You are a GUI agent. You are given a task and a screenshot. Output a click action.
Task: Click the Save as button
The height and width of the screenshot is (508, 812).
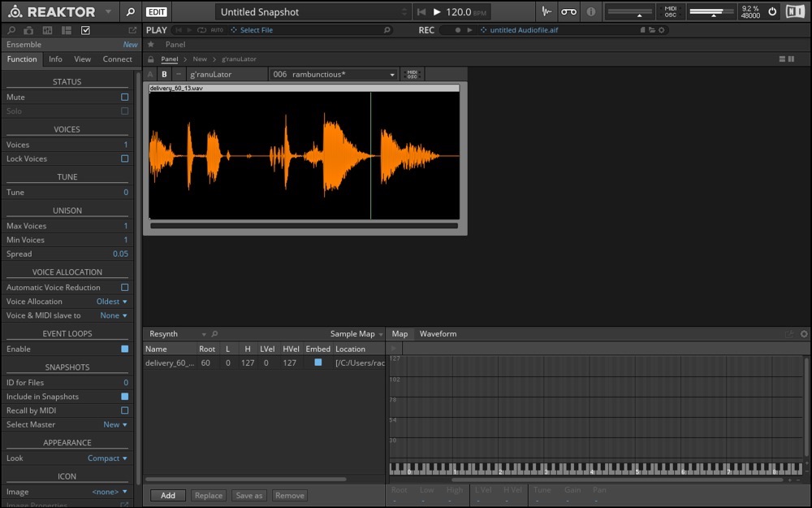click(249, 496)
